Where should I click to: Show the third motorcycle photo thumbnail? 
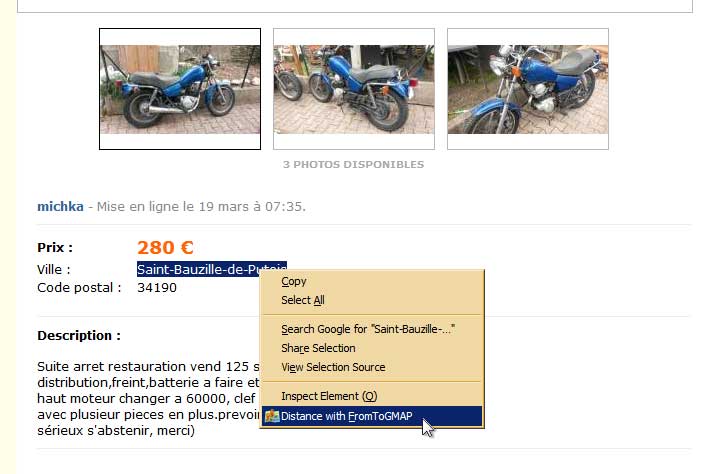[528, 89]
